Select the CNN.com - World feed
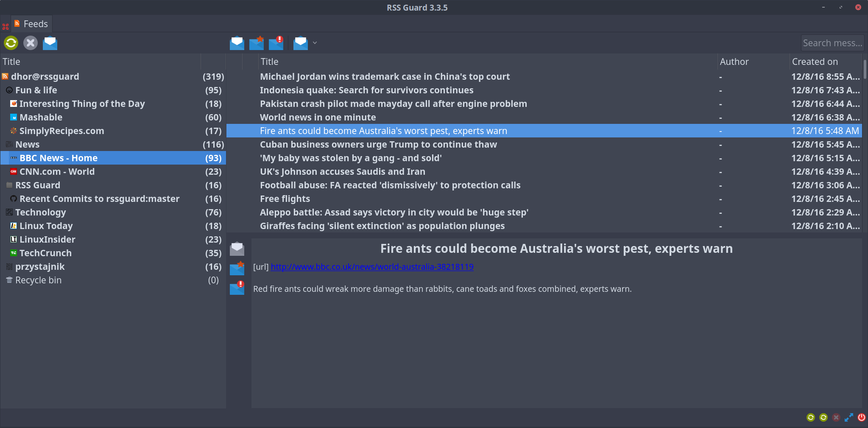 click(113, 171)
